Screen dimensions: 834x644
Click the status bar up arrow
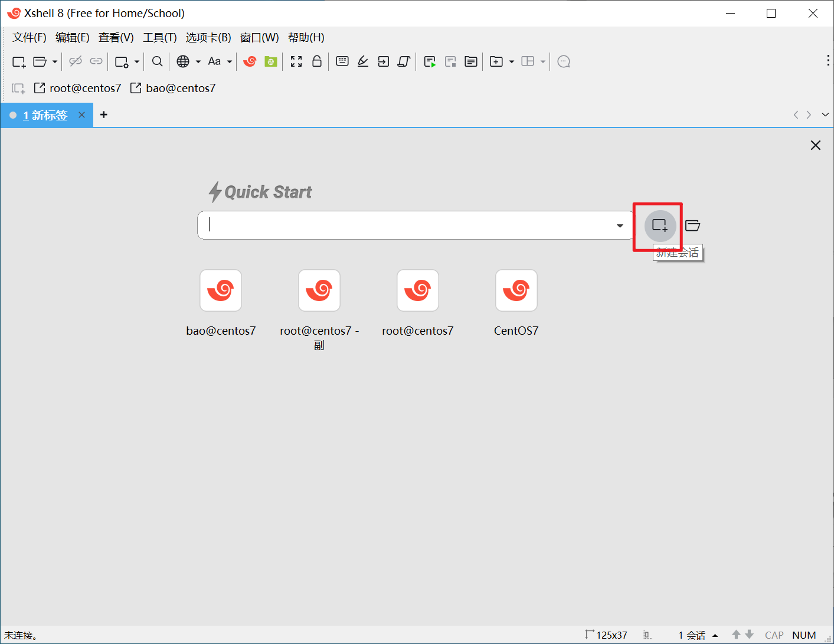736,635
